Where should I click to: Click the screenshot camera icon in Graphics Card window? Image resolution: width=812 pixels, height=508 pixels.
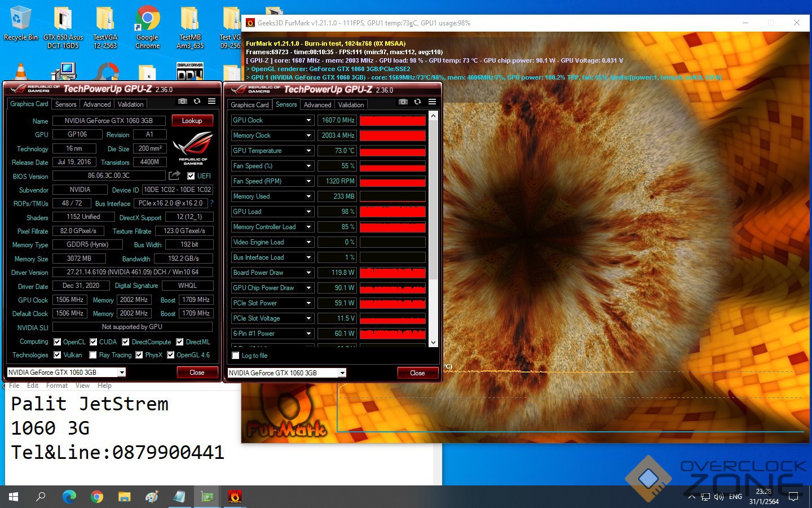pos(183,101)
